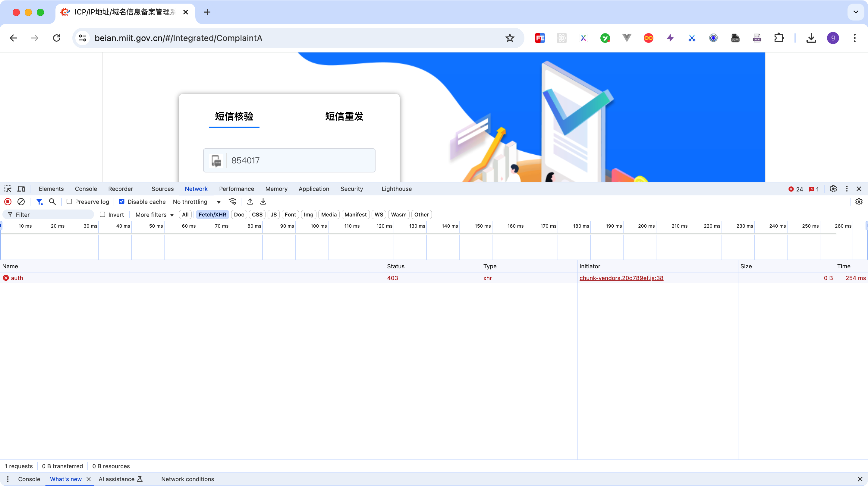The image size is (868, 486).
Task: Sort by Time column header
Action: click(x=851, y=266)
